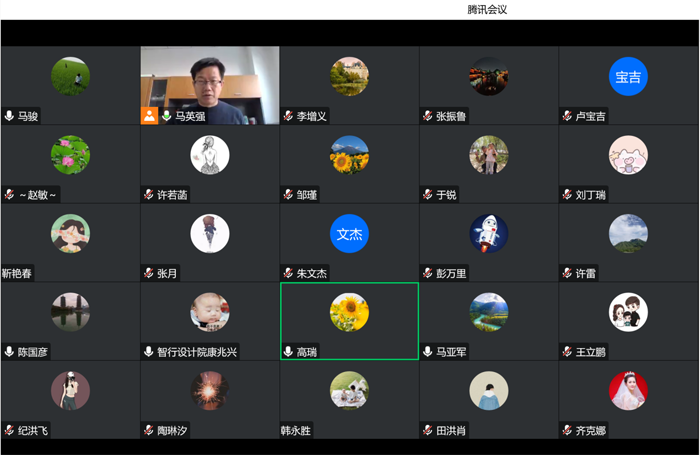Click the microphone icon beside 高瑞
Screen dimensions: 700x455
pyautogui.click(x=288, y=352)
